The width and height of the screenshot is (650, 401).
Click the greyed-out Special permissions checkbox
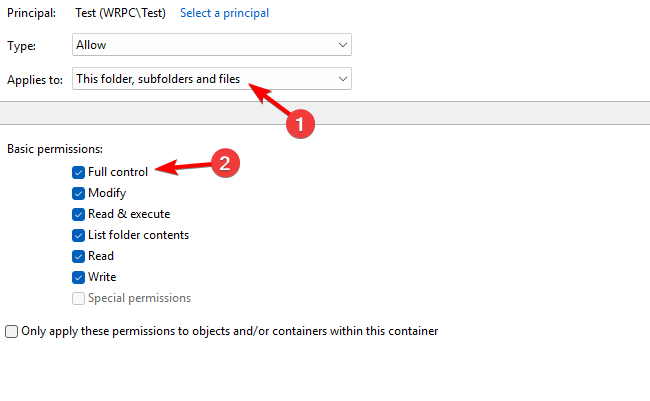click(x=79, y=298)
